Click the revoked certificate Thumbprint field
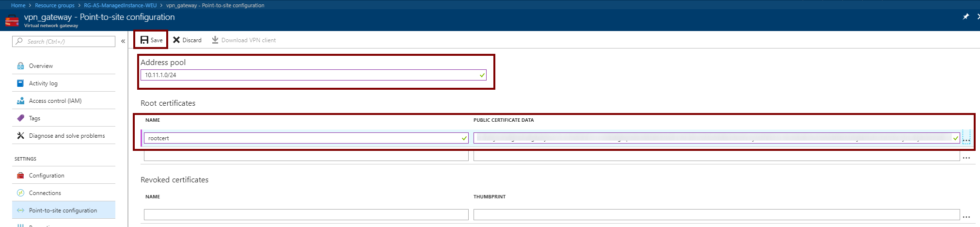The height and width of the screenshot is (227, 980). 716,214
